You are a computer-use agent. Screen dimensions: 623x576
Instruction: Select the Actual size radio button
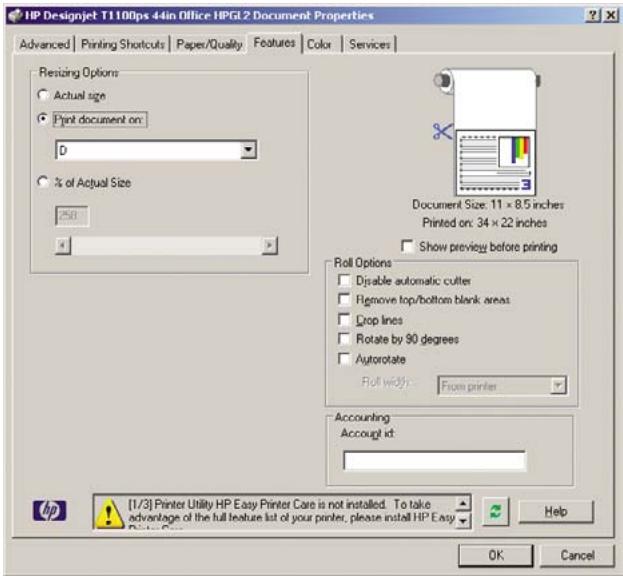pyautogui.click(x=43, y=95)
